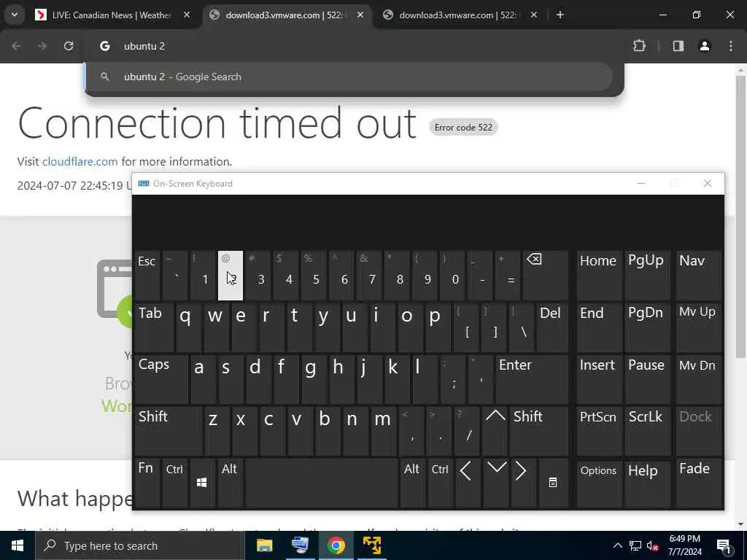Image resolution: width=747 pixels, height=560 pixels.
Task: Tap the left arrow key
Action: pyautogui.click(x=468, y=483)
